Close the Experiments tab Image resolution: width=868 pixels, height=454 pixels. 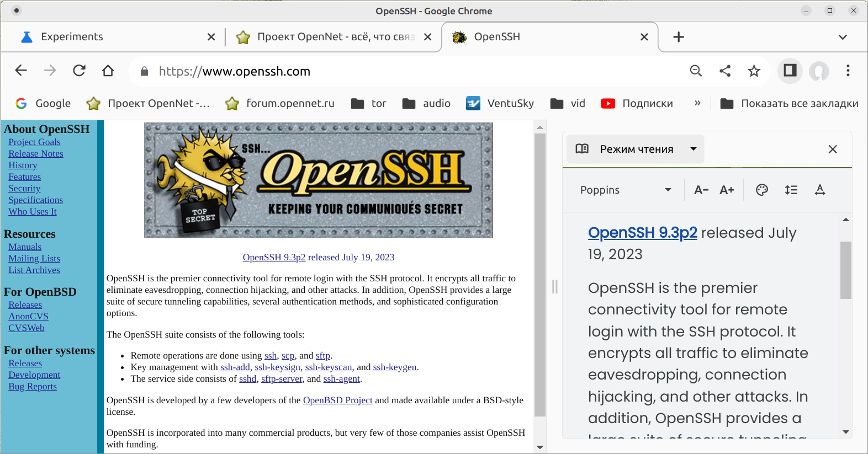click(x=211, y=37)
